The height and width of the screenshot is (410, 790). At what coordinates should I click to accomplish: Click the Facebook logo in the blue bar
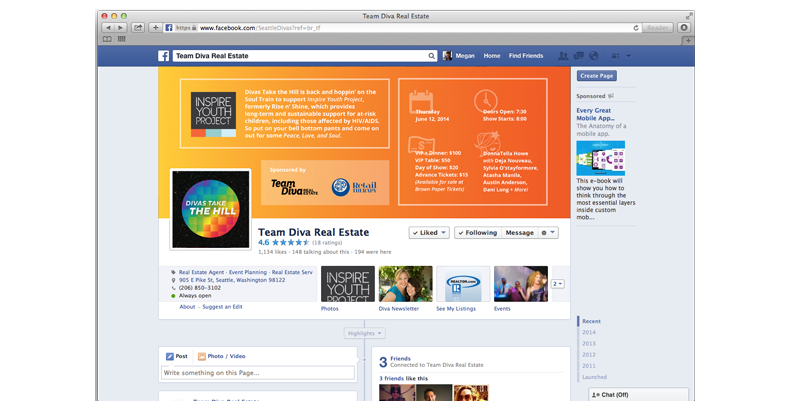click(x=164, y=57)
